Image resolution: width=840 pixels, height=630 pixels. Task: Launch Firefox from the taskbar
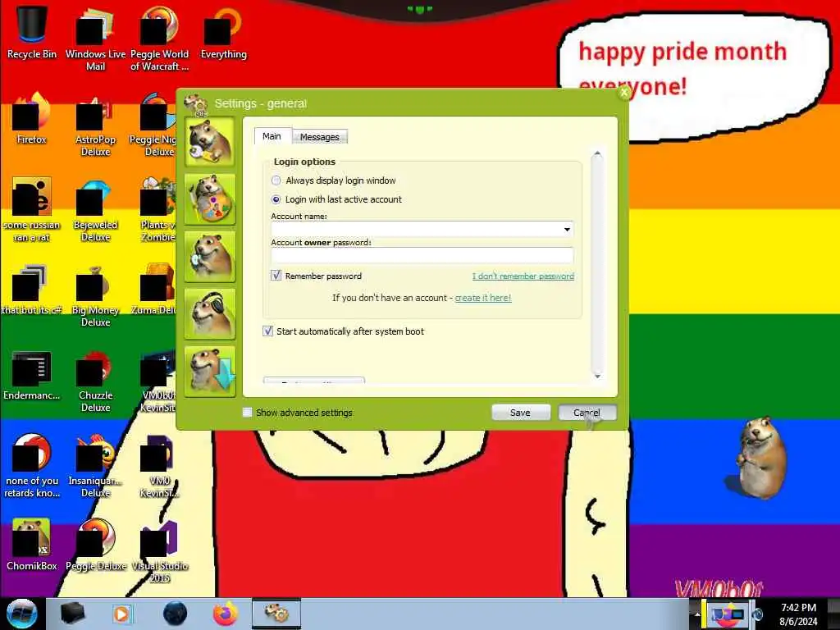pyautogui.click(x=226, y=614)
